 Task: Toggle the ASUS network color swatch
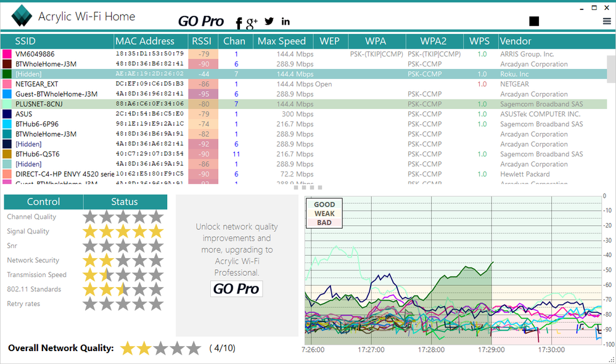(7, 114)
